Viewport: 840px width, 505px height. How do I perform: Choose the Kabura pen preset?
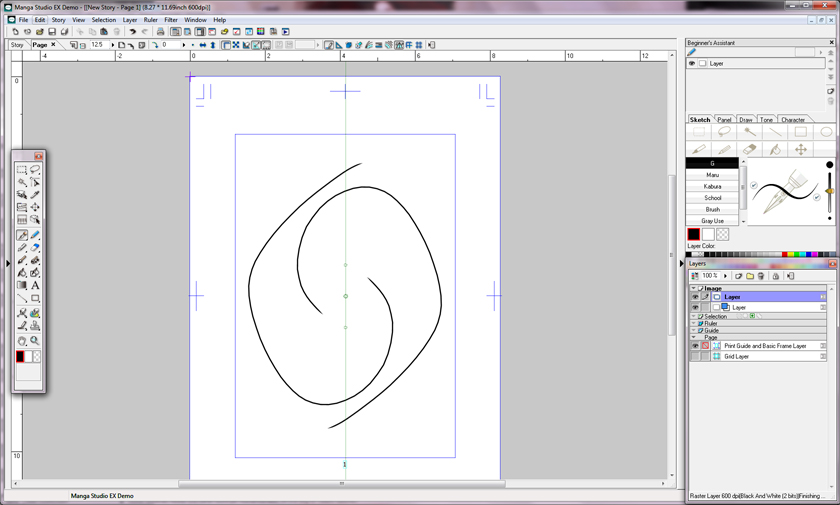point(712,186)
